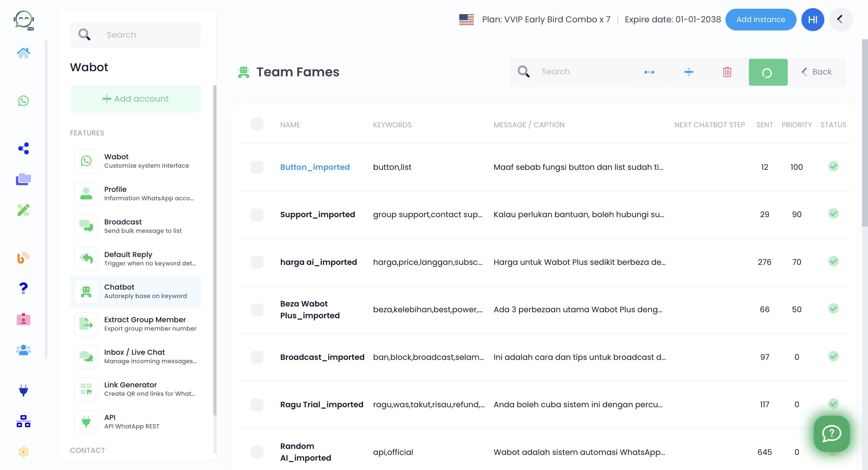Open the Support_imported chatbot name
This screenshot has height=470, width=868.
317,214
